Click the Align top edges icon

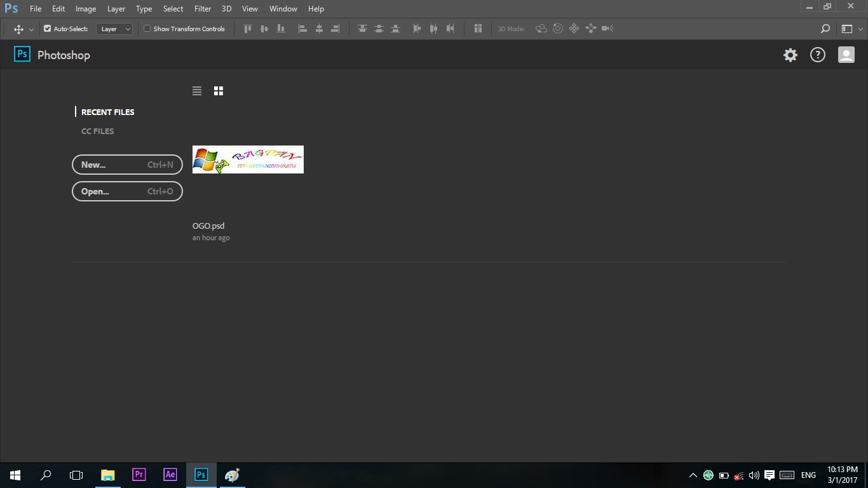point(248,29)
